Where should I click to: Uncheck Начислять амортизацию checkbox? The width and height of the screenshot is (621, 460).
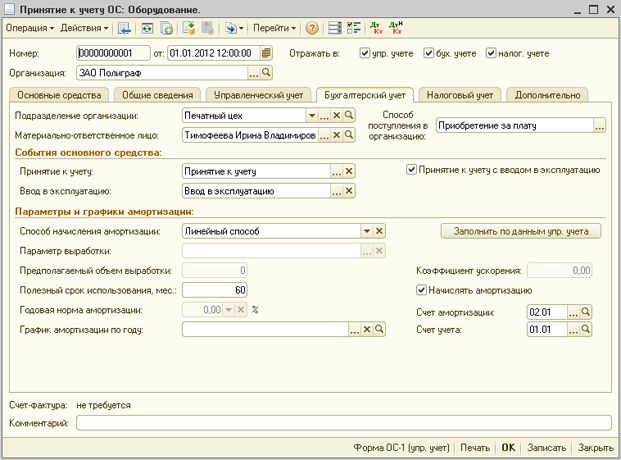tap(421, 290)
